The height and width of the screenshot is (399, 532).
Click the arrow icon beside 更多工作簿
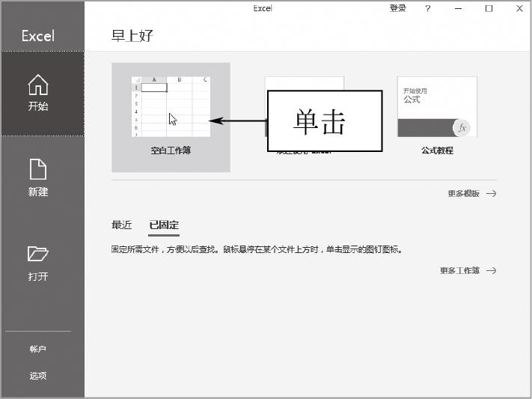[491, 271]
